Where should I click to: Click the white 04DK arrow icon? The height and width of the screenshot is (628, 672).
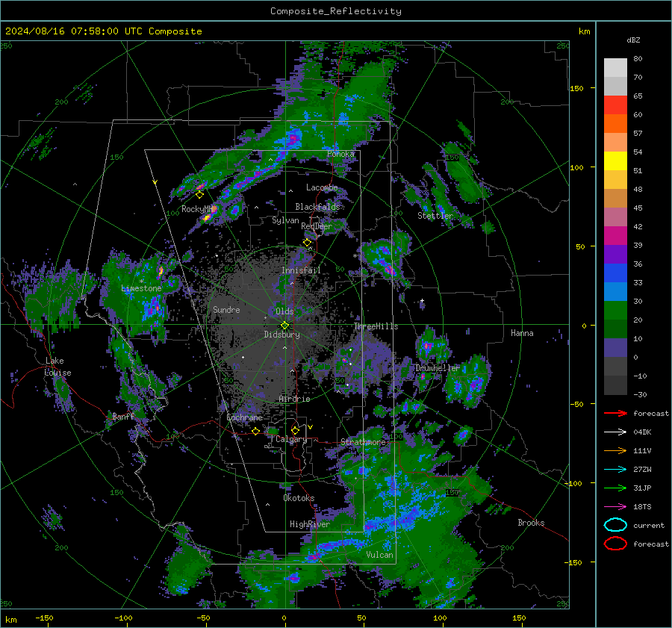[615, 432]
